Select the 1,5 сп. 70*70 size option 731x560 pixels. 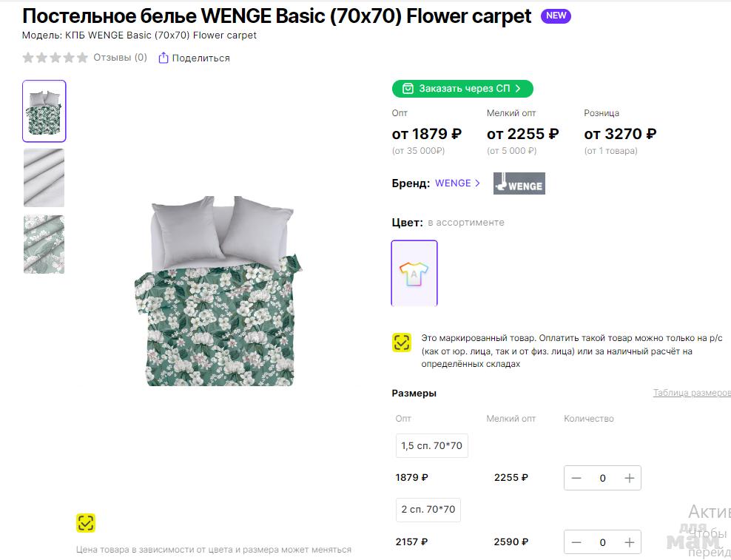(431, 445)
